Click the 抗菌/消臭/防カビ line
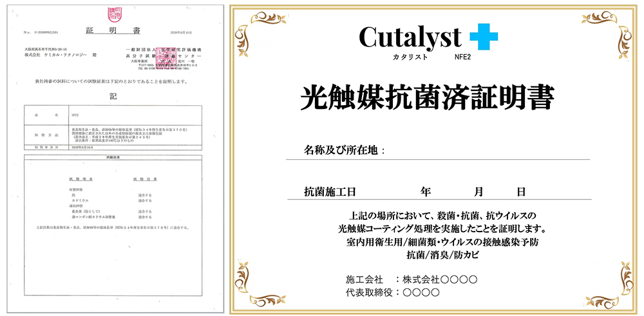Viewport: 644px width, 316px height. coord(442,255)
